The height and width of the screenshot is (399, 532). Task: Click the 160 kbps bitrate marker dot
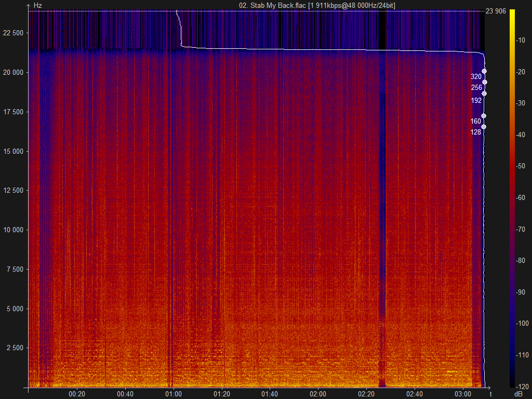[484, 116]
